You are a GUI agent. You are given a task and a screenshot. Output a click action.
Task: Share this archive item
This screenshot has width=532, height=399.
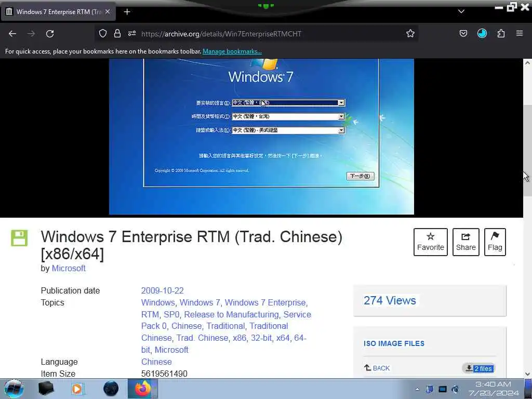[x=466, y=242]
